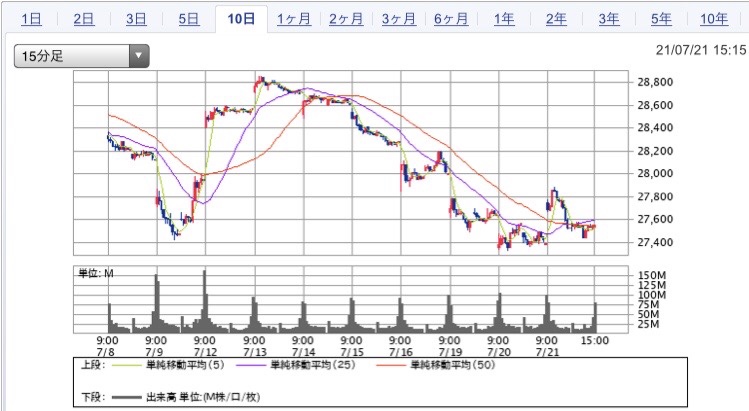749x411 pixels.
Task: Click the 7/12 opening volume spike bar
Action: (x=205, y=302)
